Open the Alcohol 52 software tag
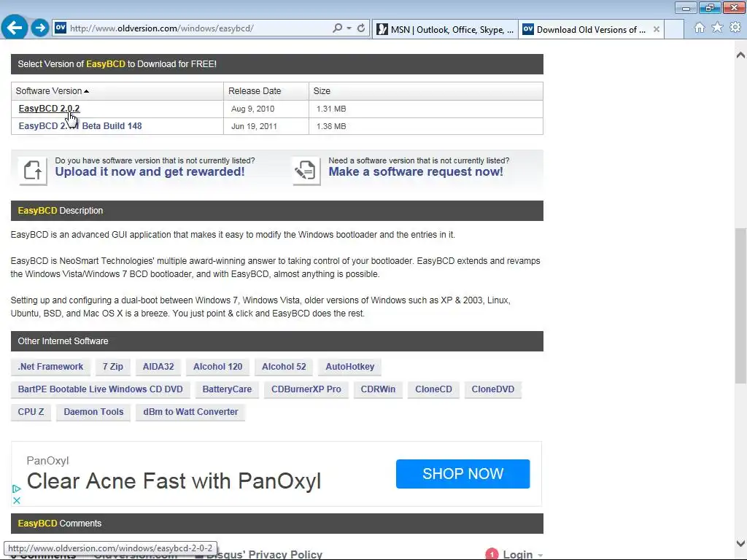747x560 pixels. 284,367
